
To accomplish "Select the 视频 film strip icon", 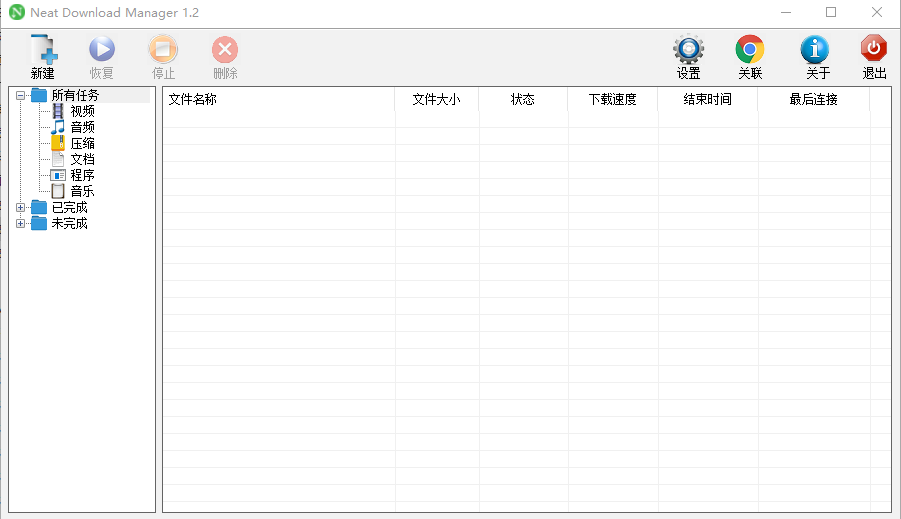I will tap(58, 111).
